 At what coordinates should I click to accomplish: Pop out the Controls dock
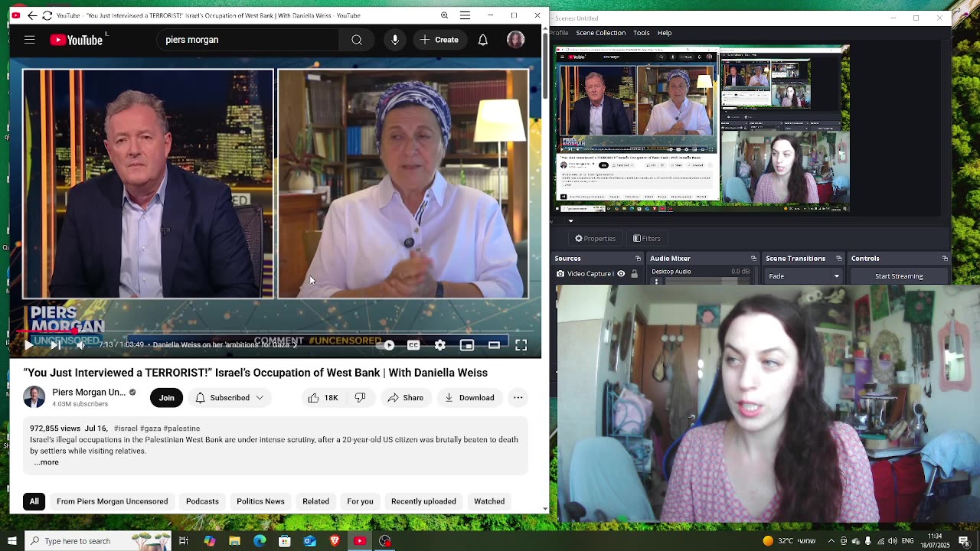tap(945, 259)
